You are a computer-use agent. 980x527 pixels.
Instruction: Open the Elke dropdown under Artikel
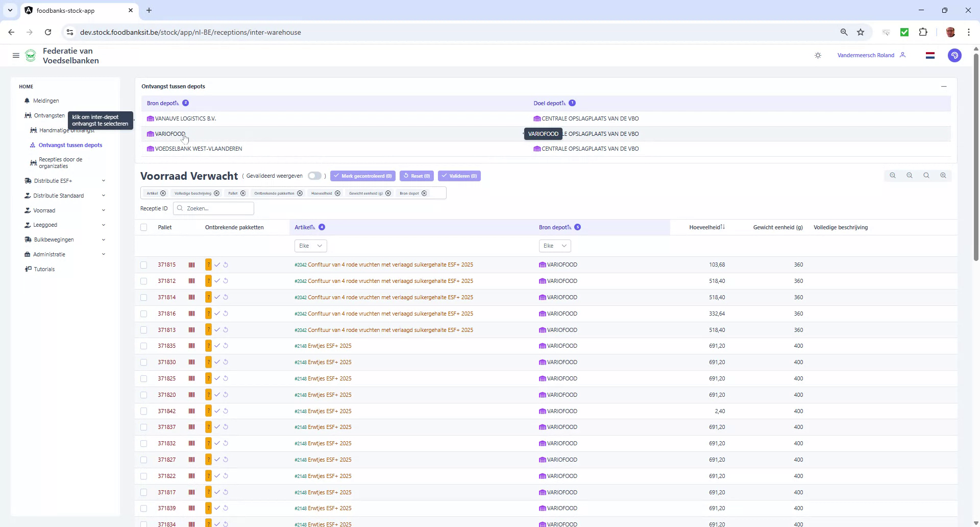[x=310, y=246]
